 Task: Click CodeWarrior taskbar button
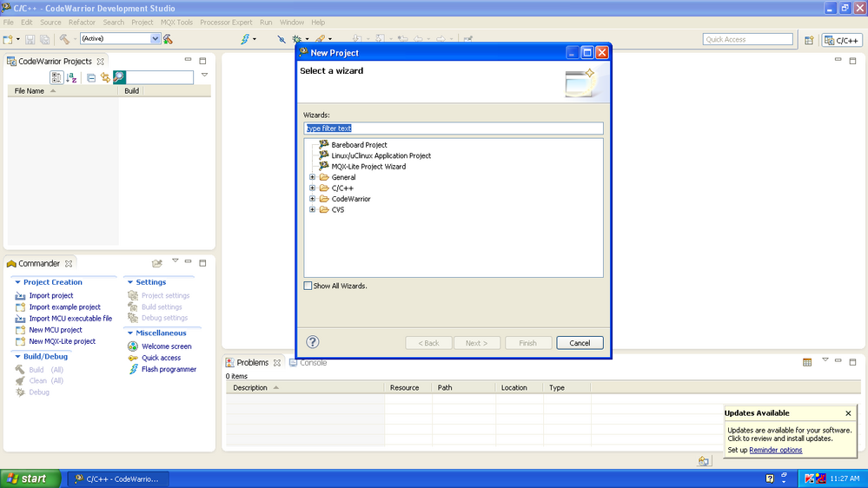pyautogui.click(x=119, y=479)
